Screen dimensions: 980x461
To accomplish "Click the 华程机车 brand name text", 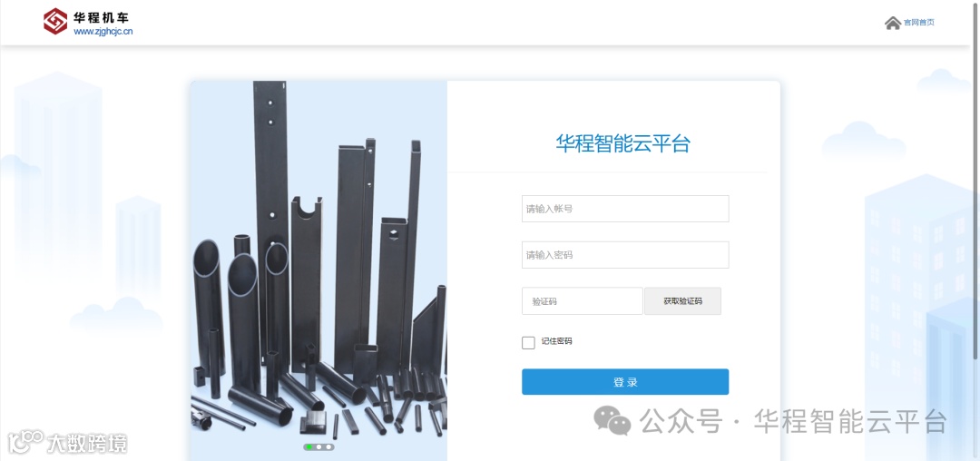I will (x=102, y=17).
